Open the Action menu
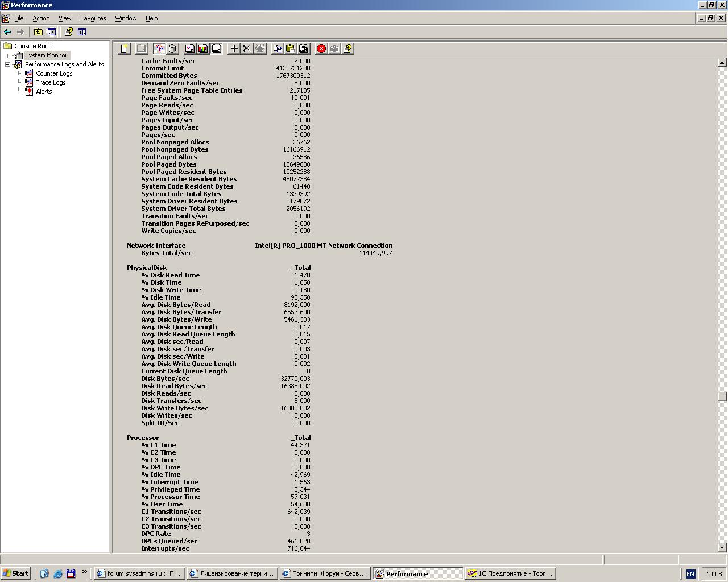The height and width of the screenshot is (582, 728). pyautogui.click(x=41, y=18)
